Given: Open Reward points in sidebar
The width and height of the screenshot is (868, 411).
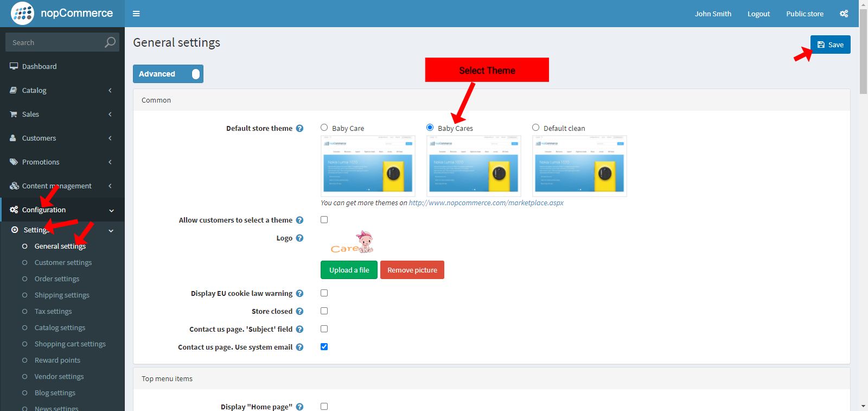Looking at the screenshot, I should pos(58,360).
